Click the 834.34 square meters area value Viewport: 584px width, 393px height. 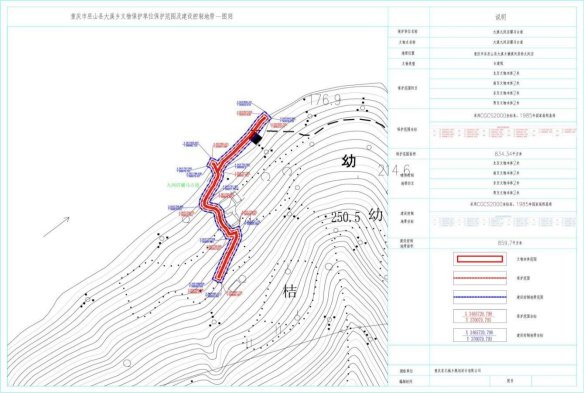pos(500,153)
